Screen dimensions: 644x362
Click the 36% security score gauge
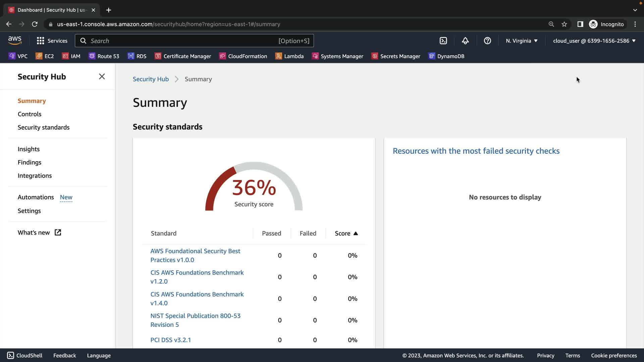coord(254,188)
